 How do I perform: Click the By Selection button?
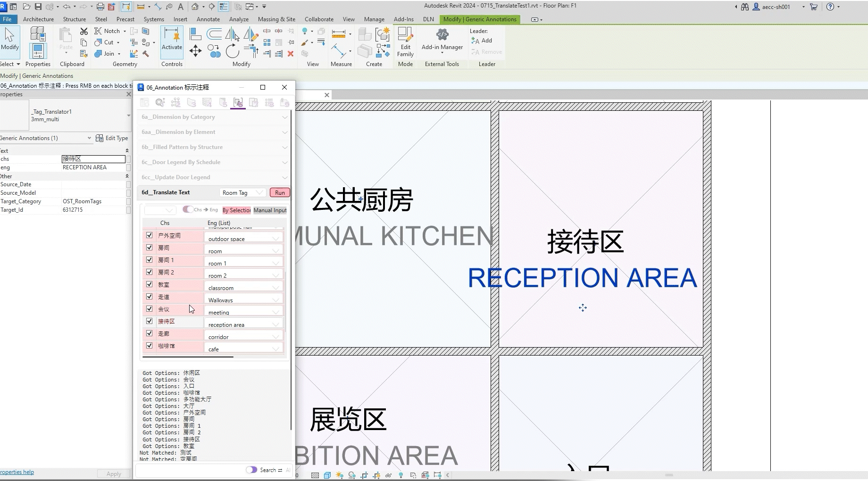[x=236, y=210]
